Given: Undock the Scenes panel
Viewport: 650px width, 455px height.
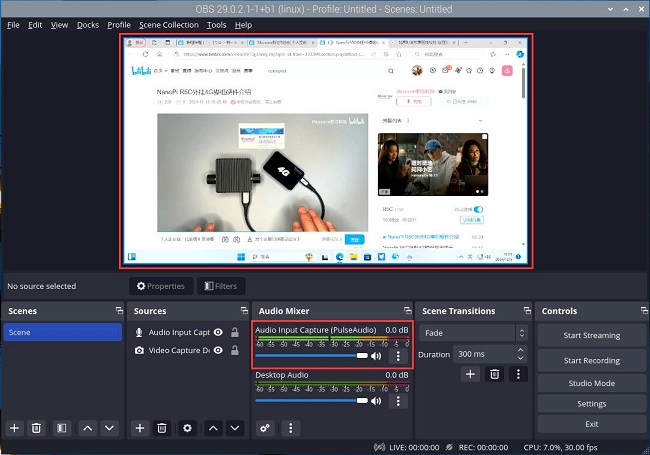Looking at the screenshot, I should (119, 310).
